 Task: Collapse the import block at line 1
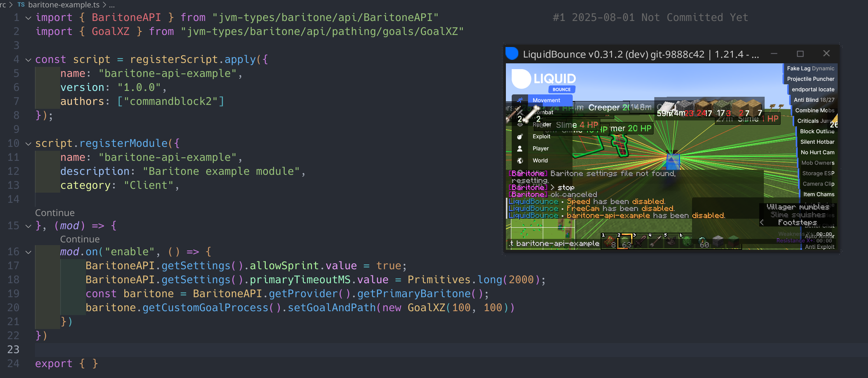[x=28, y=18]
